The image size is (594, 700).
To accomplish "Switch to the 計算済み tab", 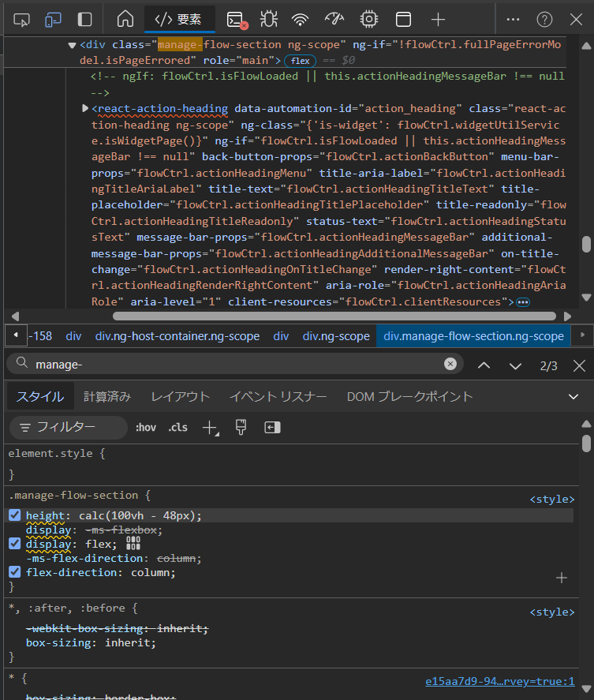I will point(107,396).
